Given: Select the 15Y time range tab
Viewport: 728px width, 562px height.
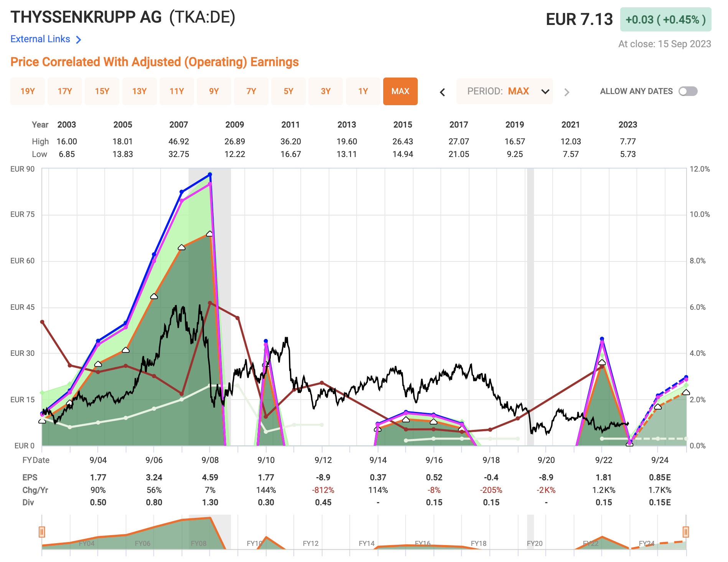Looking at the screenshot, I should coord(102,91).
